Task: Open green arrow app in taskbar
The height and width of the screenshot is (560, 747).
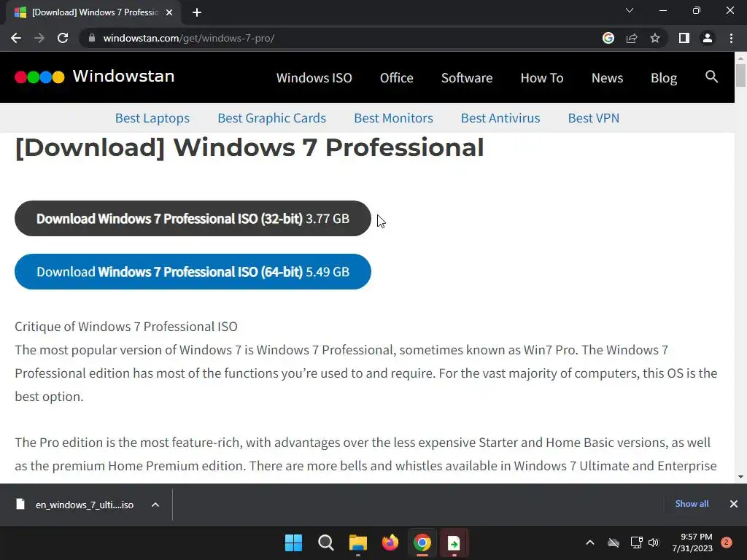Action: click(x=454, y=542)
